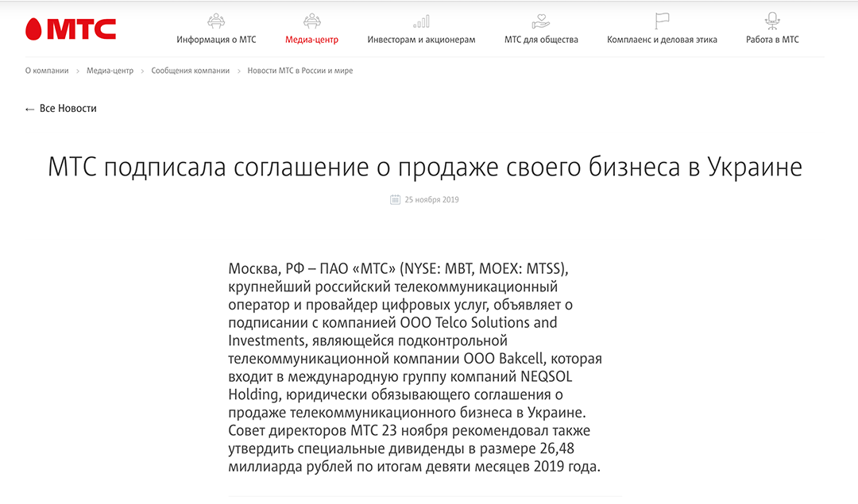Open Инвесторам и акционерам section
Screen dimensions: 858x504
tap(421, 40)
